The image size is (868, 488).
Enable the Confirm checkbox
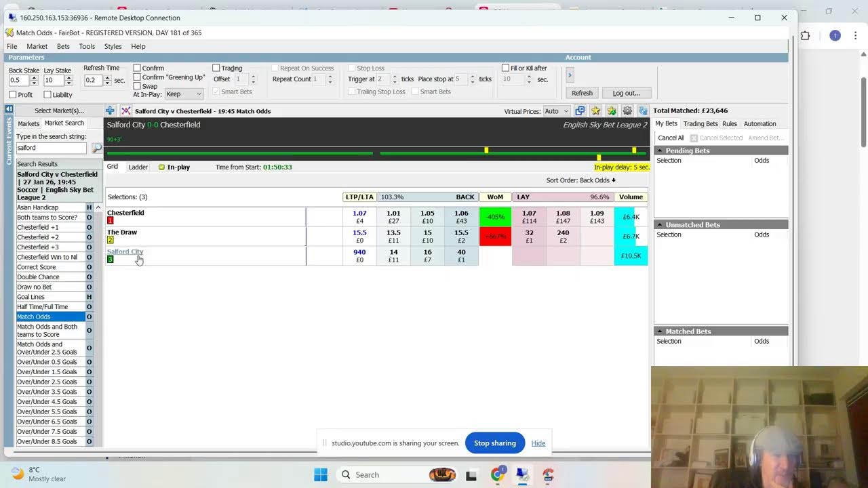(x=137, y=68)
